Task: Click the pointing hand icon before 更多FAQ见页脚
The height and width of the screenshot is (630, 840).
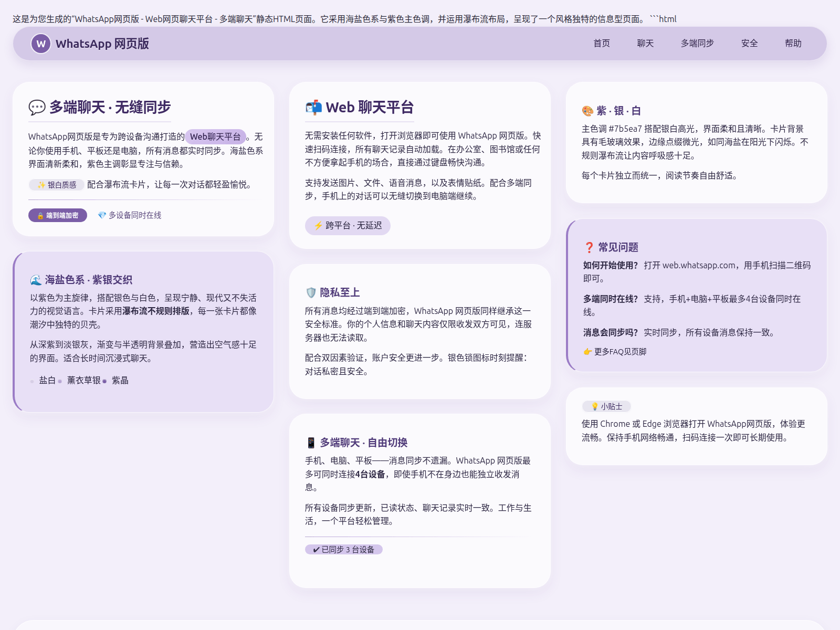Action: pyautogui.click(x=587, y=352)
